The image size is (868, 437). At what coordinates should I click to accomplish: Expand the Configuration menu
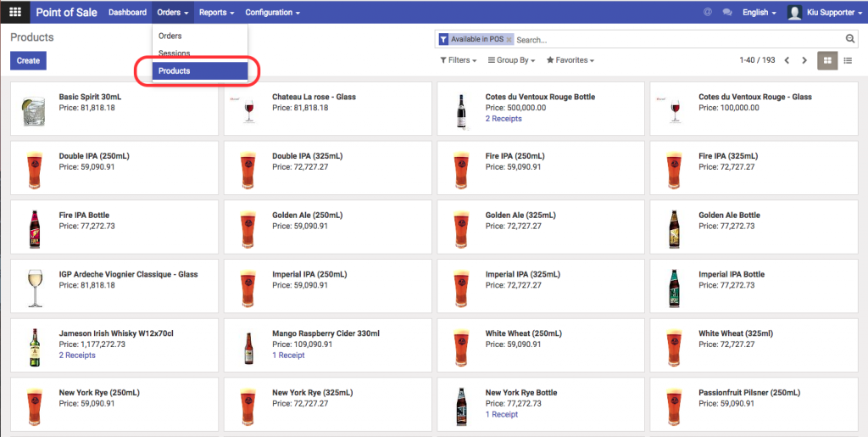272,12
